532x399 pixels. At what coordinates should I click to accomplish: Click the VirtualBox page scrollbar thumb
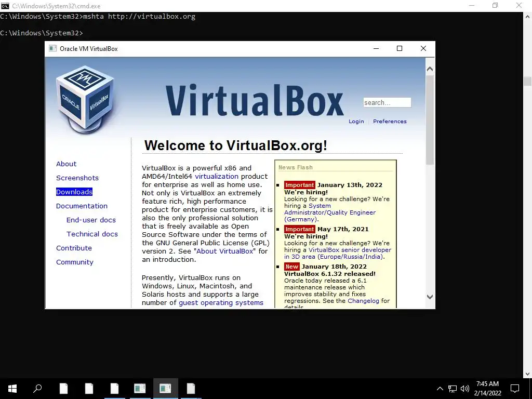[430, 120]
